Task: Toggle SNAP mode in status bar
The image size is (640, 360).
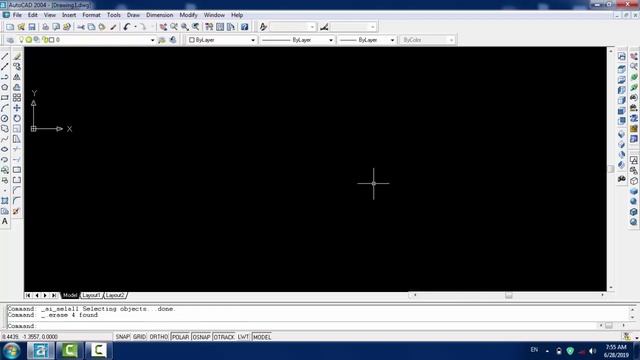Action: tap(122, 337)
